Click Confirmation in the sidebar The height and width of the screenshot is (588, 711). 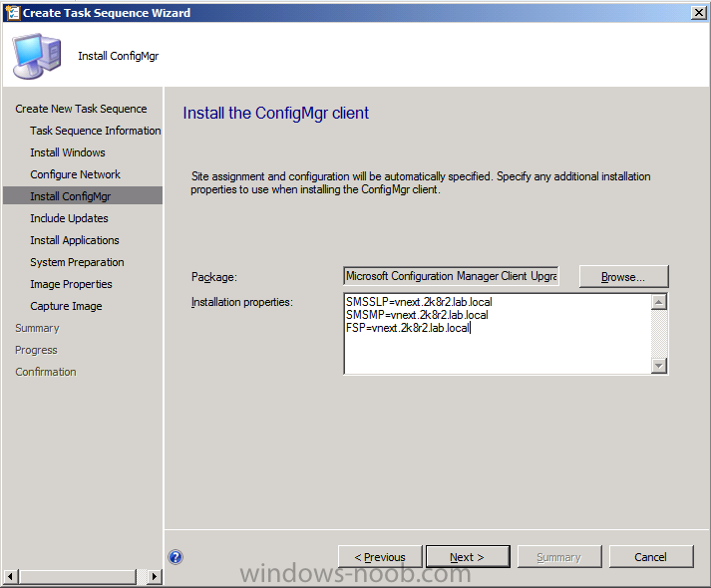point(46,372)
